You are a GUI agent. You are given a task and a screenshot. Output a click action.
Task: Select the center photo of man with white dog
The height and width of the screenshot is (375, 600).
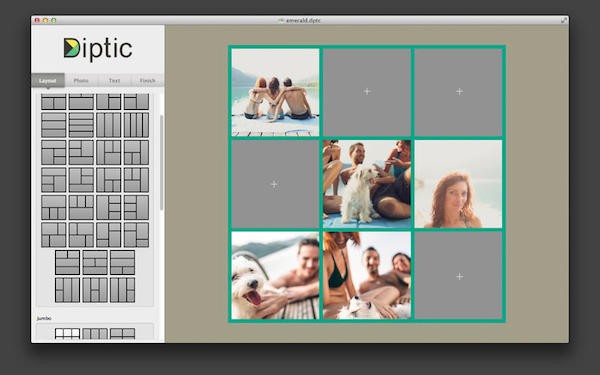367,184
